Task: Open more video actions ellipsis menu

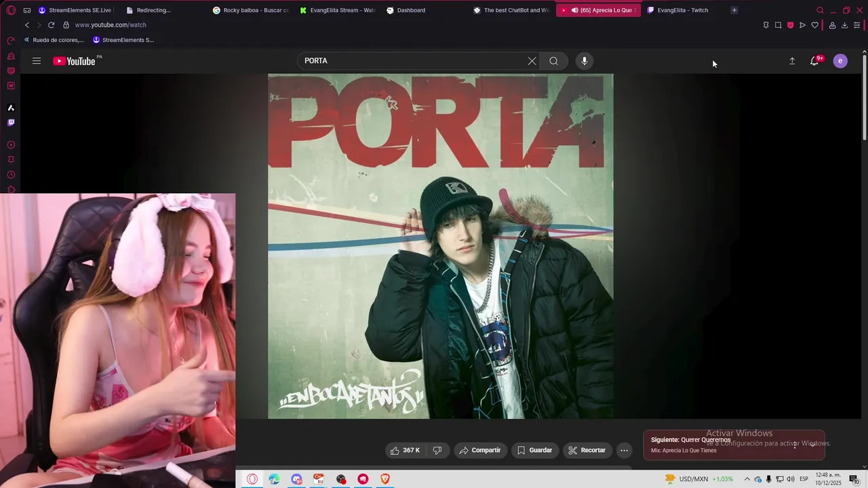Action: point(625,450)
